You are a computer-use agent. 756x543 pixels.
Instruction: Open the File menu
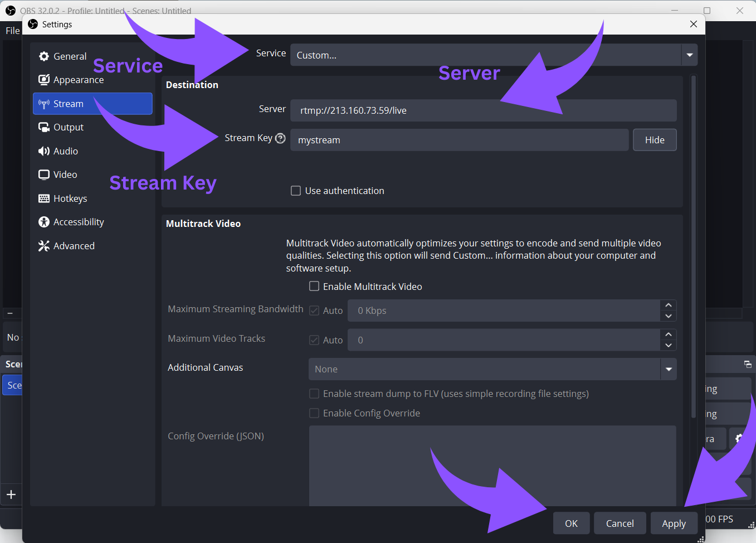[x=12, y=31]
